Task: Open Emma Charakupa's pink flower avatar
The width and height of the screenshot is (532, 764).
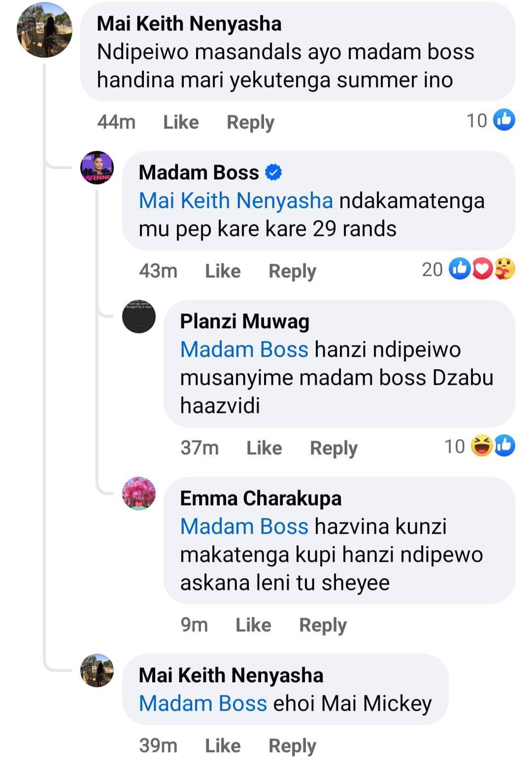Action: (139, 493)
